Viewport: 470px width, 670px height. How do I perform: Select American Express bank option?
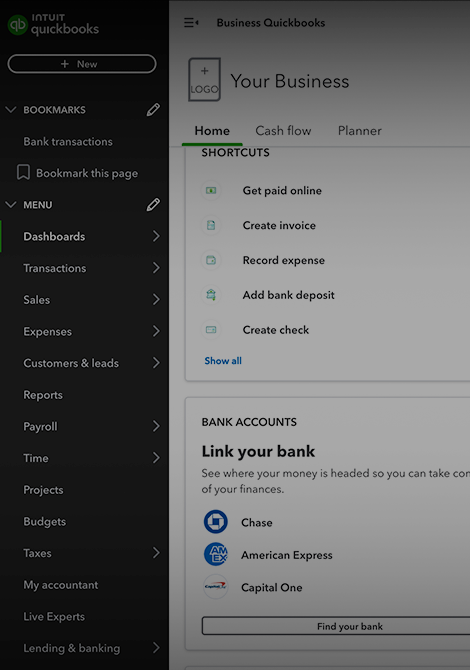[x=287, y=555]
